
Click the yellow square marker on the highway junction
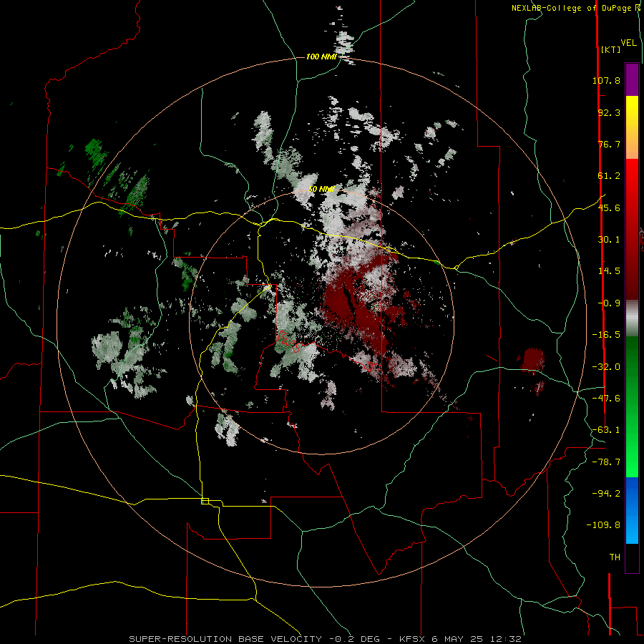click(x=205, y=502)
